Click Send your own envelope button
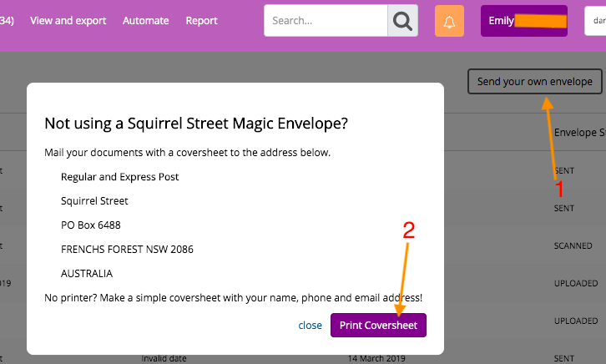Screen dimensions: 606x364 pos(535,82)
